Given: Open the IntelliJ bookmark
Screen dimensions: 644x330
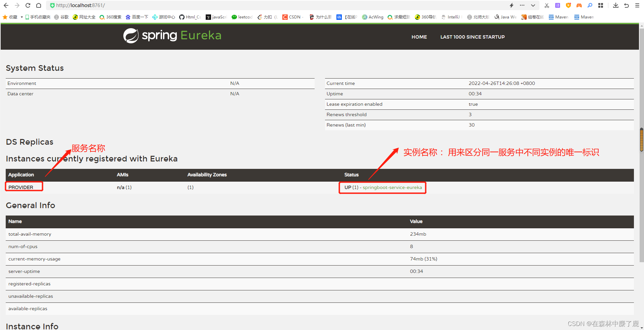Looking at the screenshot, I should (451, 17).
